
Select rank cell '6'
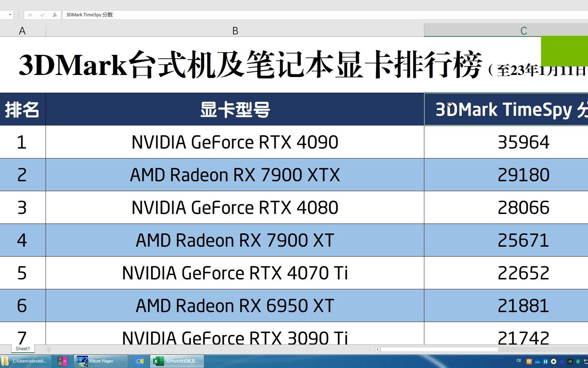coord(22,306)
